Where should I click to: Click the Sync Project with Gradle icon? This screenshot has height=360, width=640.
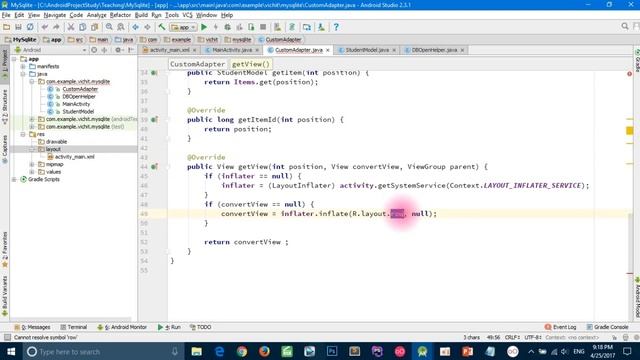292,27
